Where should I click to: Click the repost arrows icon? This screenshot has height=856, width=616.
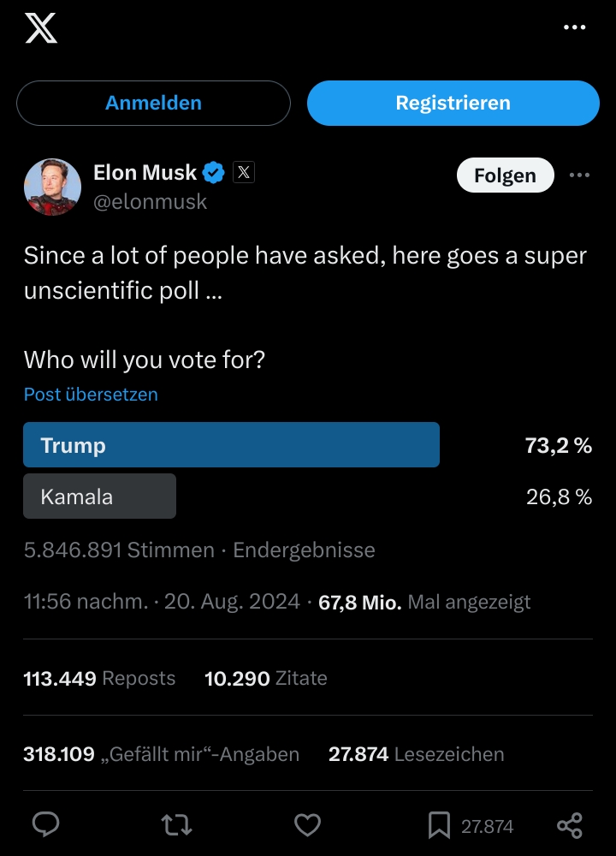(x=177, y=825)
